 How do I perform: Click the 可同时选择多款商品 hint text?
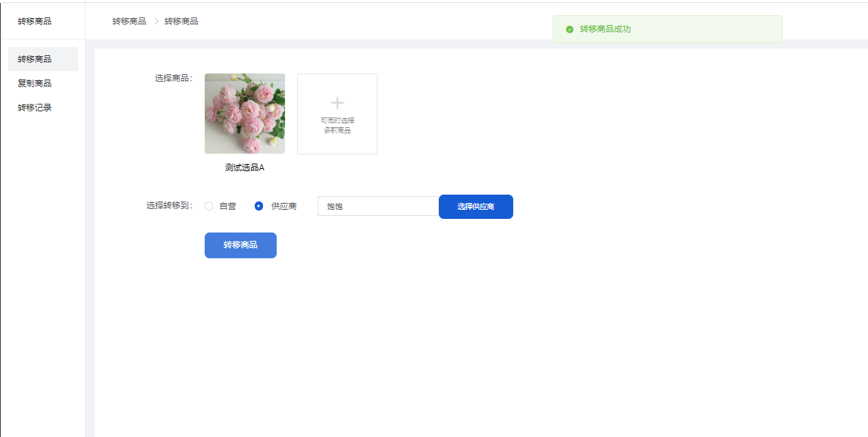point(337,126)
